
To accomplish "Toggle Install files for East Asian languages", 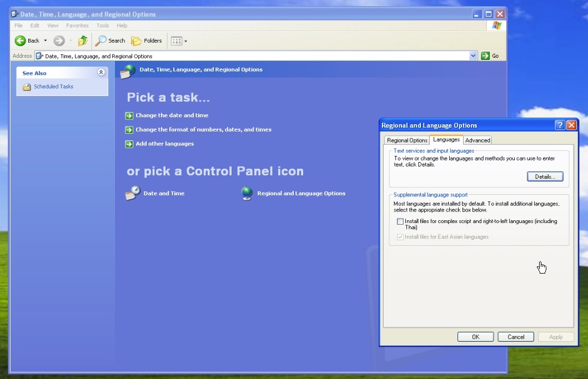I will coord(400,237).
